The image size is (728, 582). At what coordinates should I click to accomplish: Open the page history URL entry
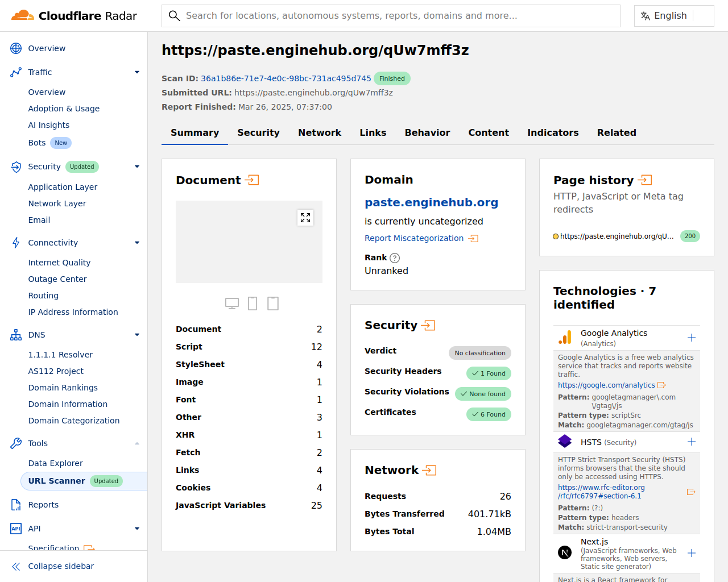pos(617,236)
